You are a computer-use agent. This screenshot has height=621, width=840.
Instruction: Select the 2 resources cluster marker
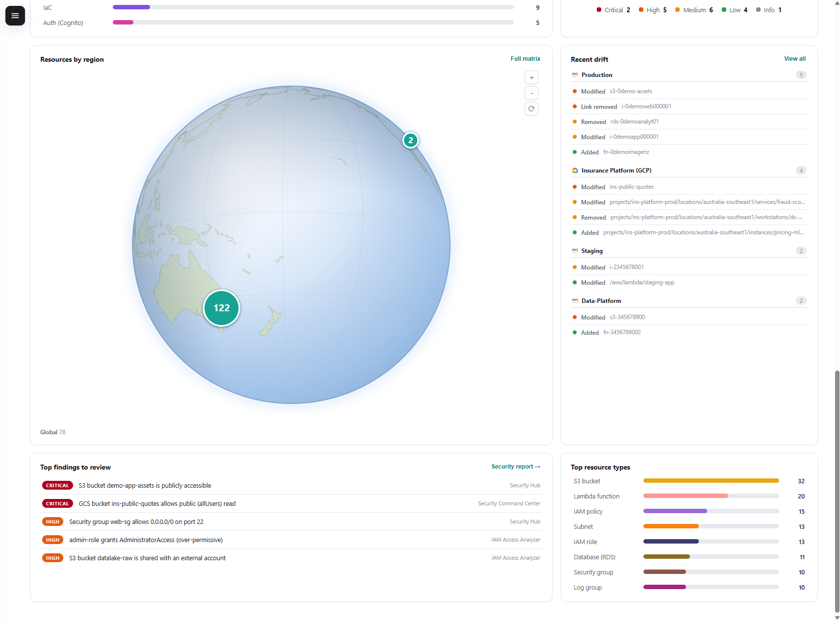click(410, 140)
